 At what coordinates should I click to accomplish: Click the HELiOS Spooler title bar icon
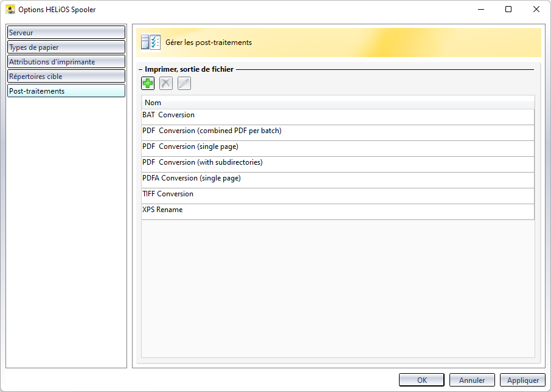point(10,9)
